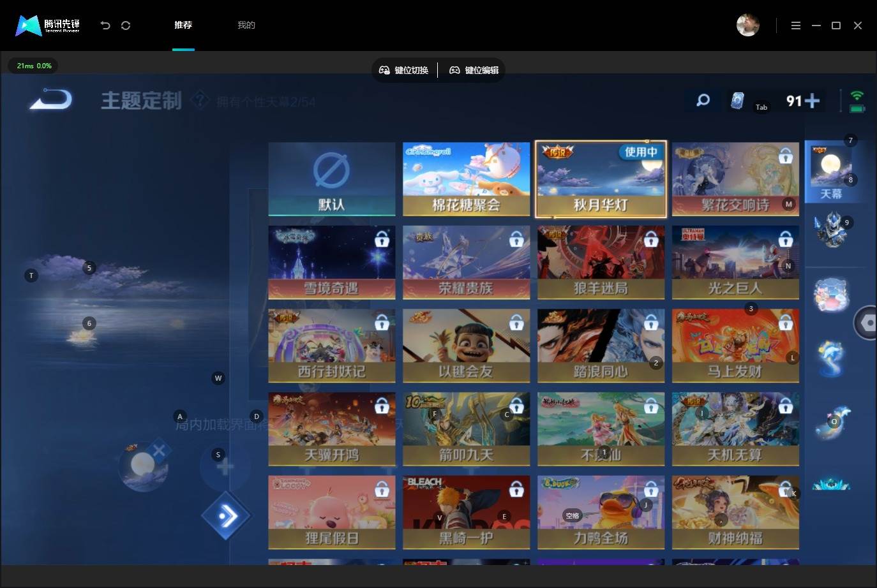Select the dolphin on crescent moon sidebar icon
Viewport: 877px width, 588px height.
[x=831, y=423]
